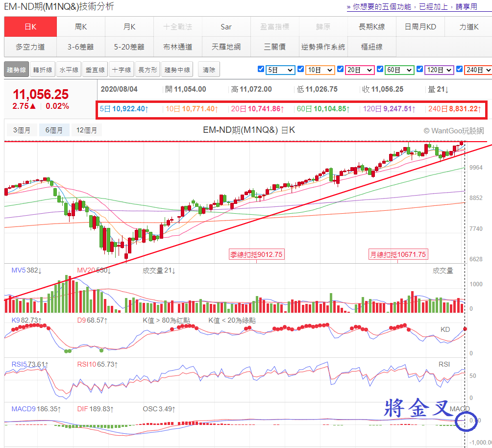Viewport: 492px width, 448px height.
Task: Set chart range to 6個月
Action: pyautogui.click(x=54, y=130)
